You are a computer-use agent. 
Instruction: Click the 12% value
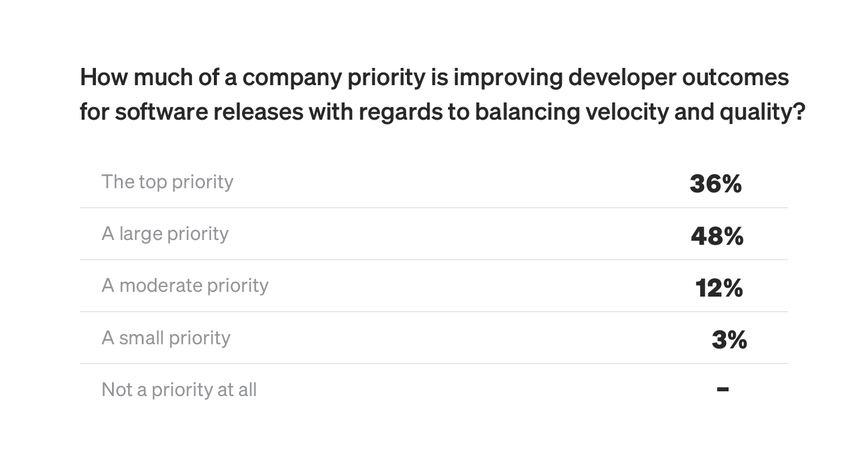tap(718, 288)
